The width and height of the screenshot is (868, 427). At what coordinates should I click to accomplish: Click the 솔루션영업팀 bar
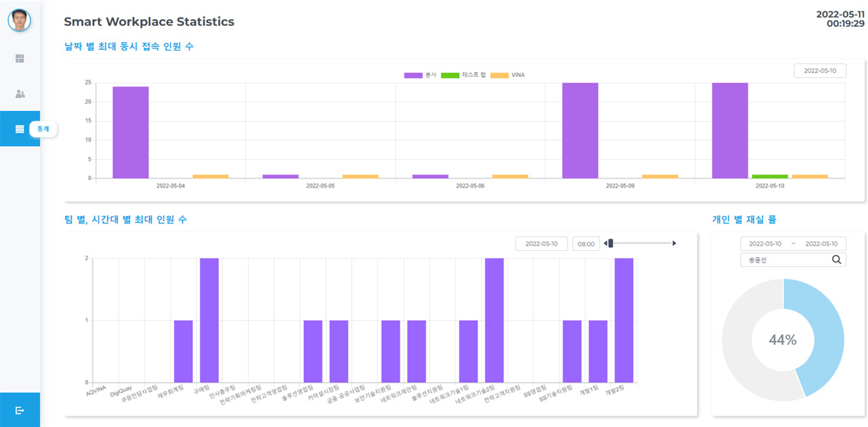click(x=313, y=351)
